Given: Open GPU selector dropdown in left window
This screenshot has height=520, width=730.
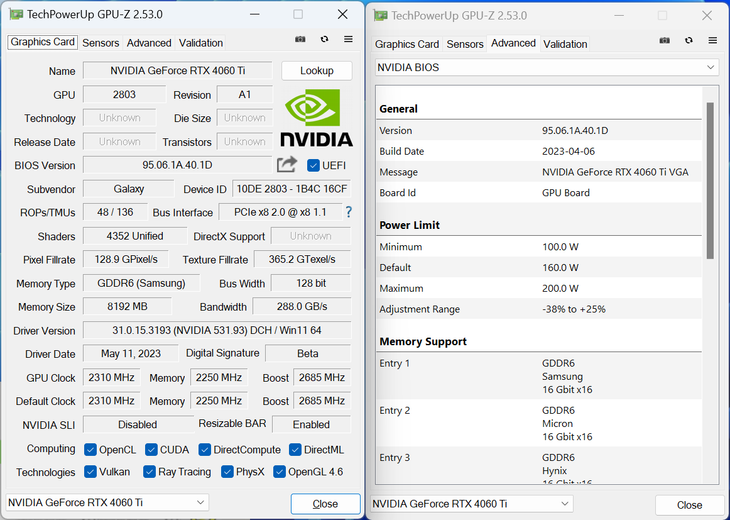Looking at the screenshot, I should tap(107, 503).
